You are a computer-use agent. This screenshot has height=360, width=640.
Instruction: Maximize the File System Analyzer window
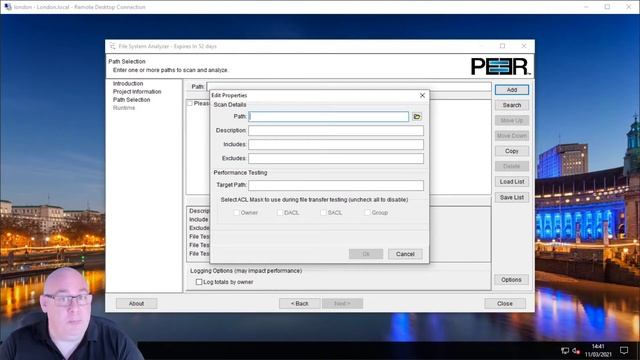point(502,46)
